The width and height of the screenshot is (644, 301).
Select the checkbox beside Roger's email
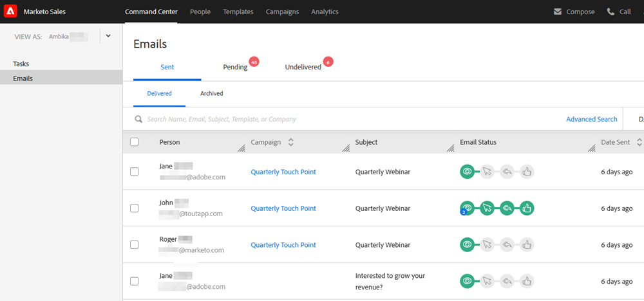pyautogui.click(x=135, y=245)
